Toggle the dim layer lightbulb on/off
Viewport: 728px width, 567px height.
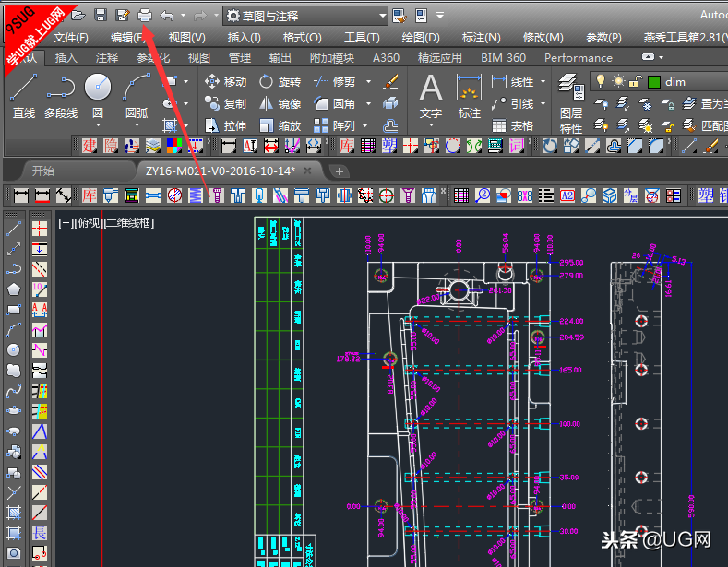601,82
